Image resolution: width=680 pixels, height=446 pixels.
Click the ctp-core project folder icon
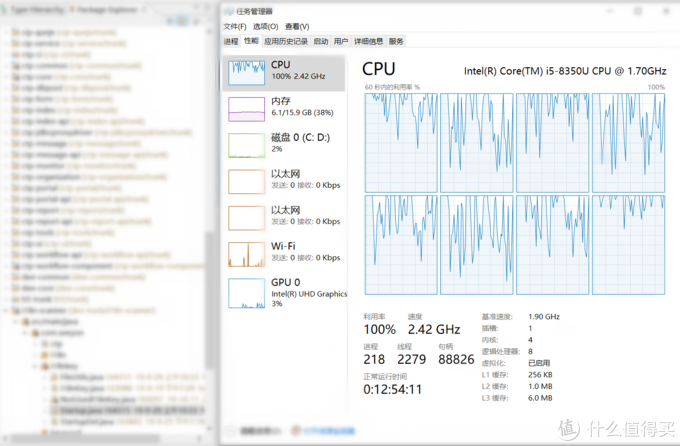(x=16, y=77)
